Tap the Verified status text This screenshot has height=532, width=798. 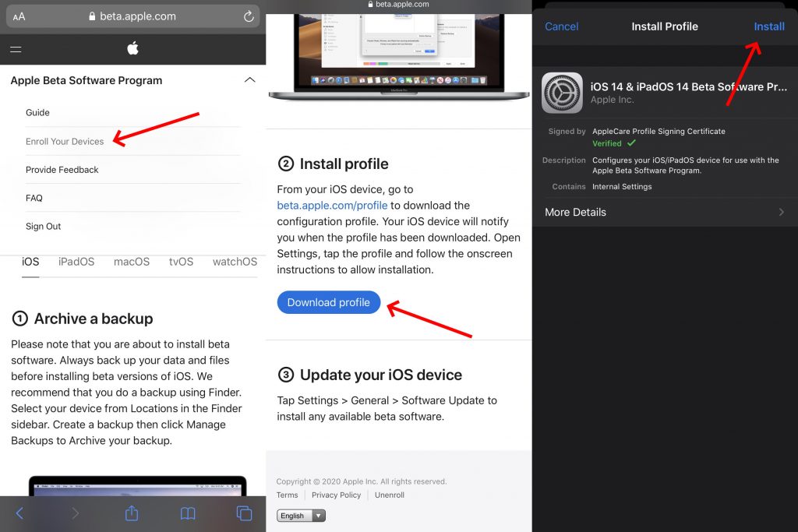coord(606,143)
